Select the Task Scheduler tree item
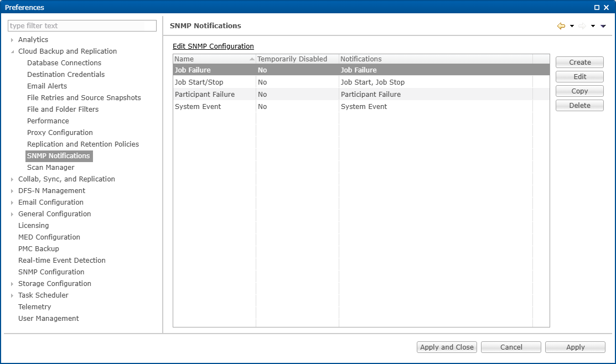 pyautogui.click(x=43, y=295)
